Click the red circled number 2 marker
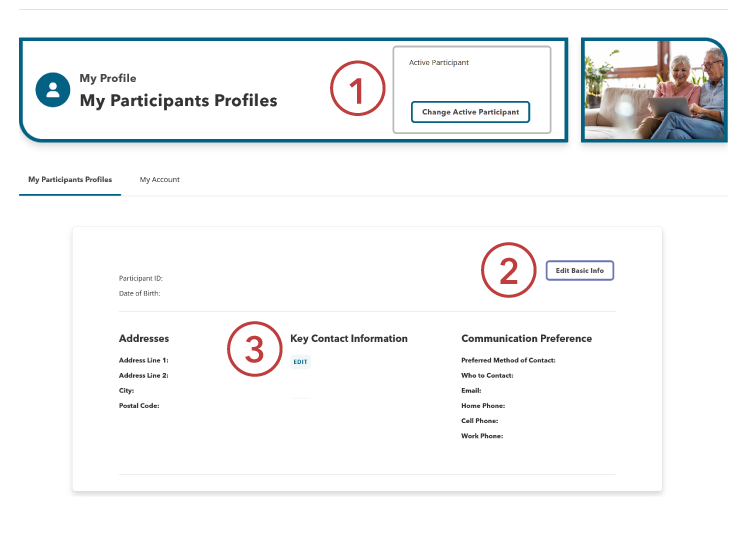The width and height of the screenshot is (742, 553). [x=509, y=271]
